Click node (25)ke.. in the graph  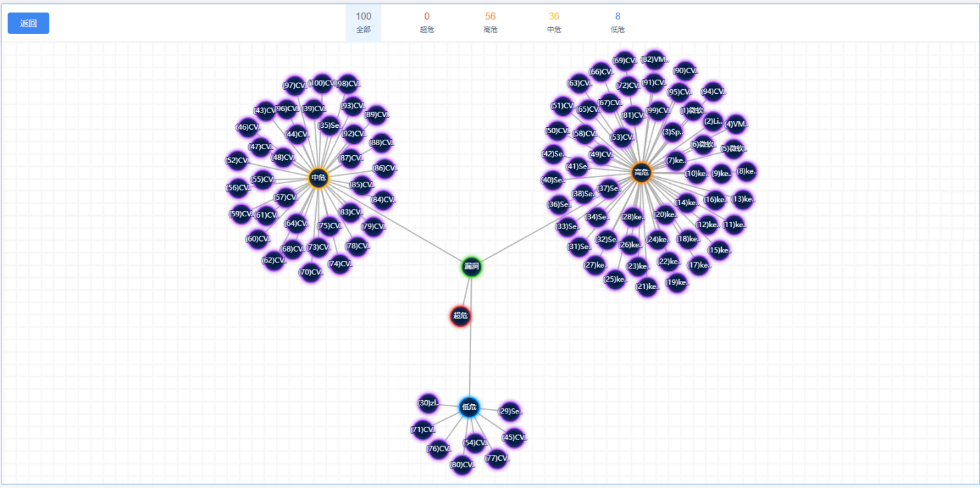click(615, 280)
